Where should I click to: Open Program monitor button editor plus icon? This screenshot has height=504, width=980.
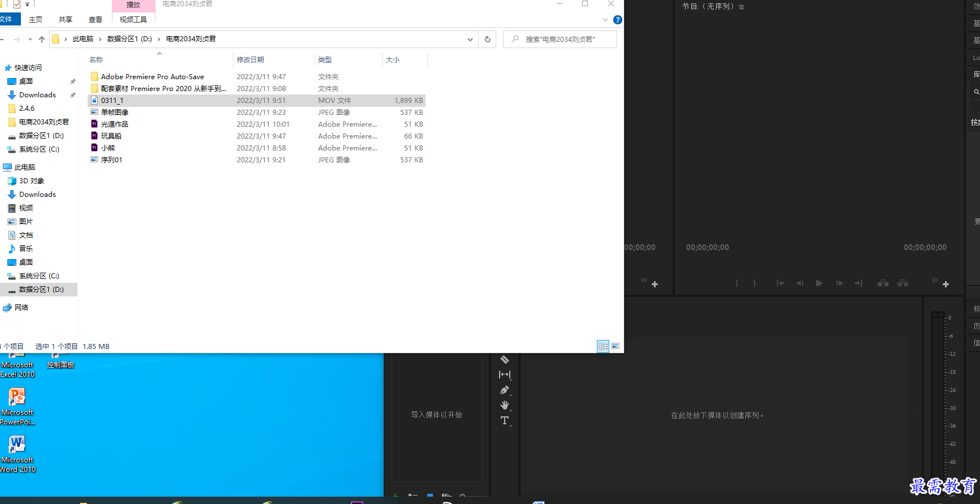(x=946, y=285)
